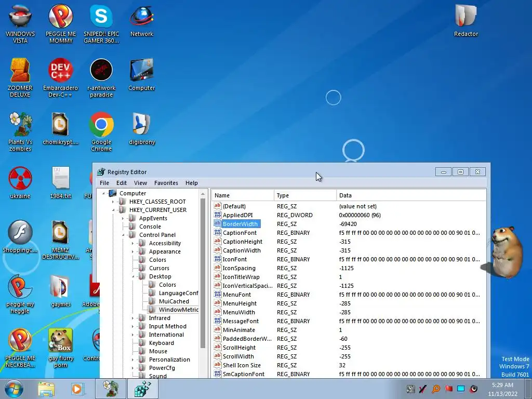This screenshot has width=532, height=399.
Task: Select the Embarcadero Dev-C++ icon
Action: [x=60, y=78]
